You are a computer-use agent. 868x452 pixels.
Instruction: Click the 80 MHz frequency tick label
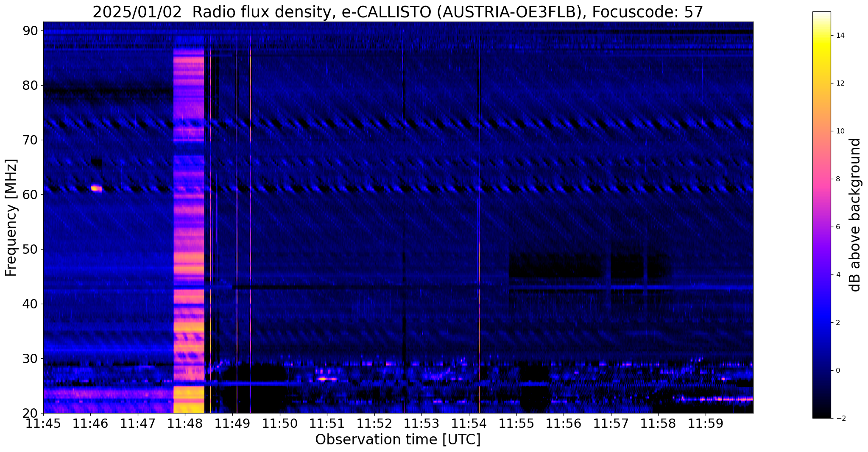coord(30,85)
